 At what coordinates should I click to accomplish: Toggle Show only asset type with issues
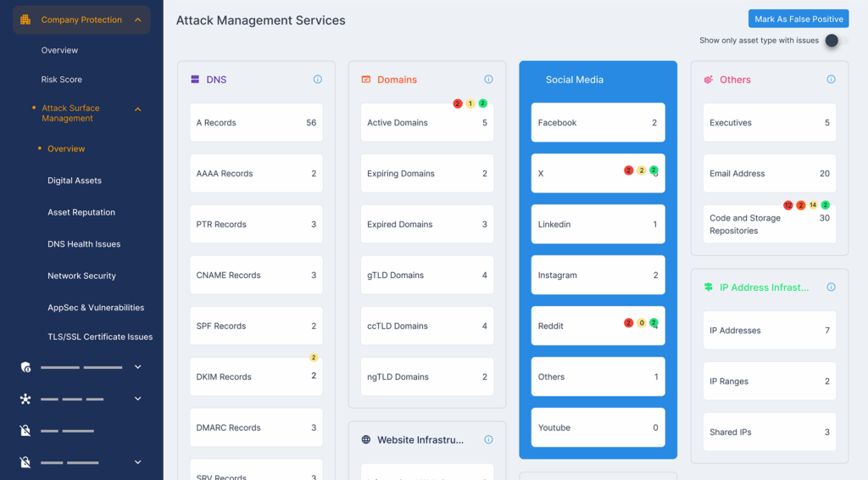click(x=835, y=41)
